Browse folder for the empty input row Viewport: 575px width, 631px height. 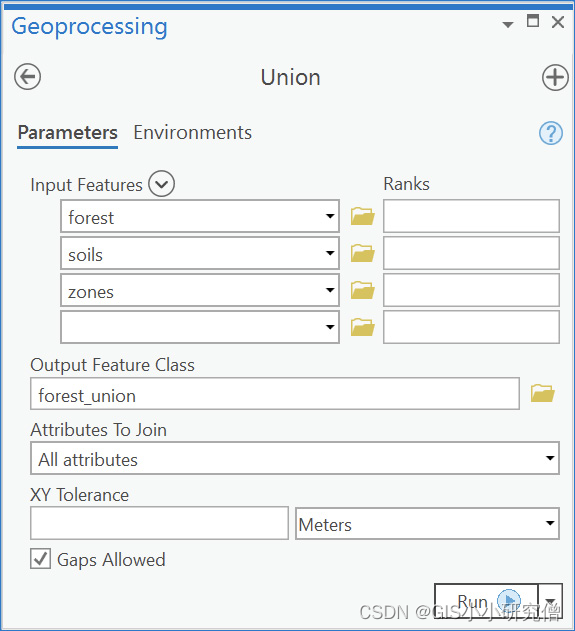click(x=363, y=327)
